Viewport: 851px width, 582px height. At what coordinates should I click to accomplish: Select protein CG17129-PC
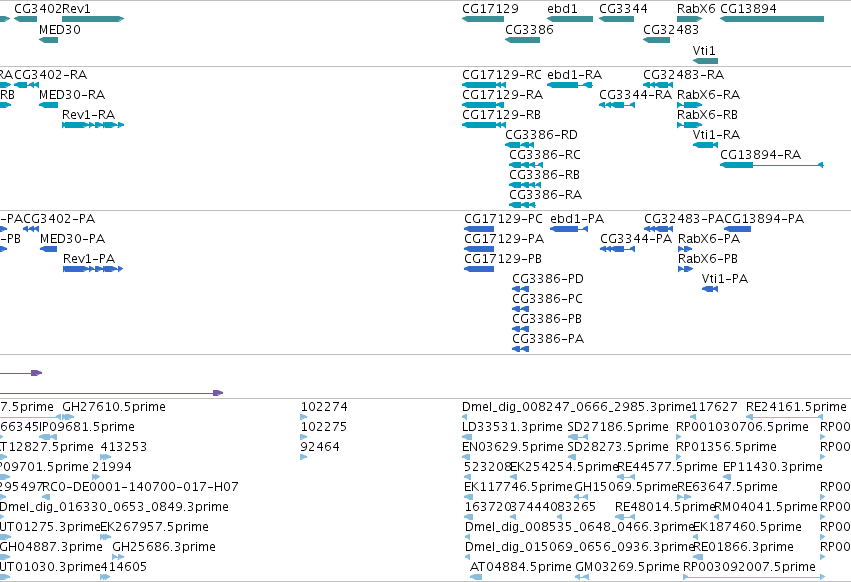point(503,219)
